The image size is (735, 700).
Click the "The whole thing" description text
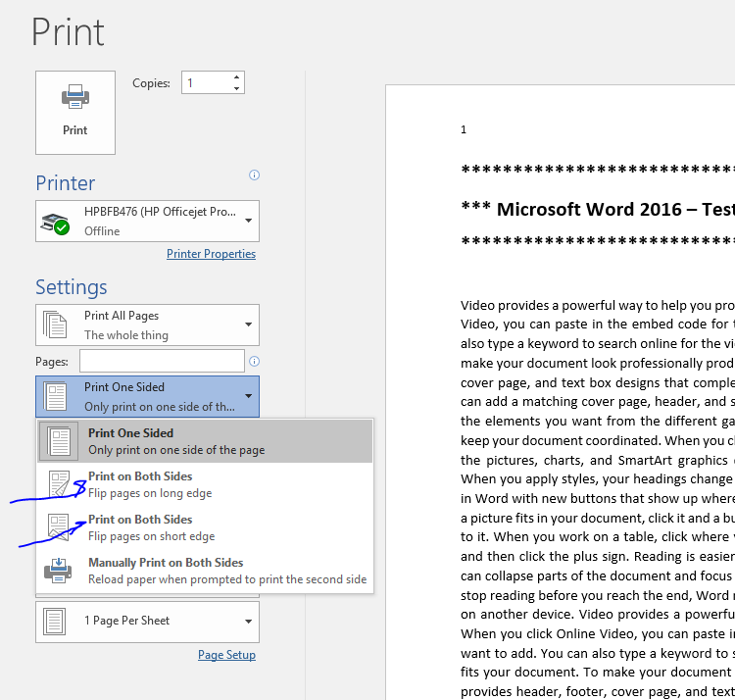(126, 335)
